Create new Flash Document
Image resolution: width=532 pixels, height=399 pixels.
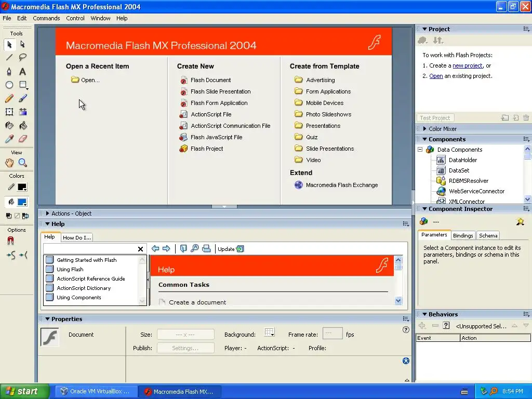[205, 80]
